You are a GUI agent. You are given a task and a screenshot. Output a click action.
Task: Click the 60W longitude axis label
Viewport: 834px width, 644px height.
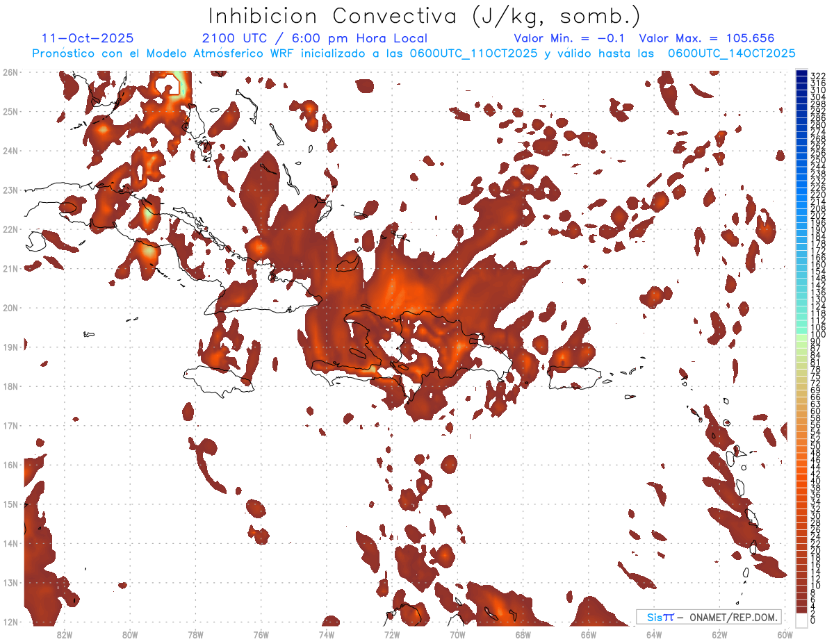click(785, 634)
